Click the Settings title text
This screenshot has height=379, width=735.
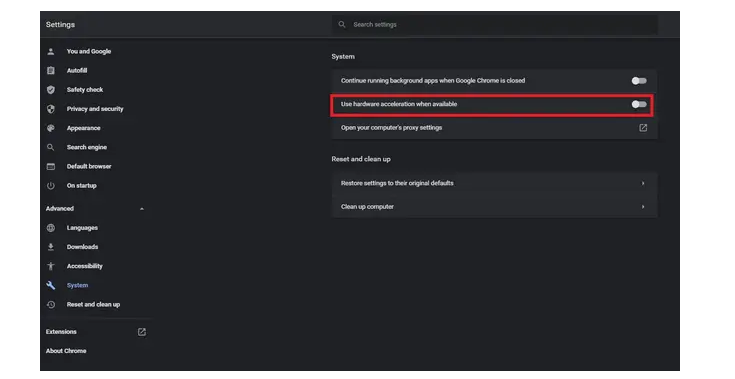[60, 24]
